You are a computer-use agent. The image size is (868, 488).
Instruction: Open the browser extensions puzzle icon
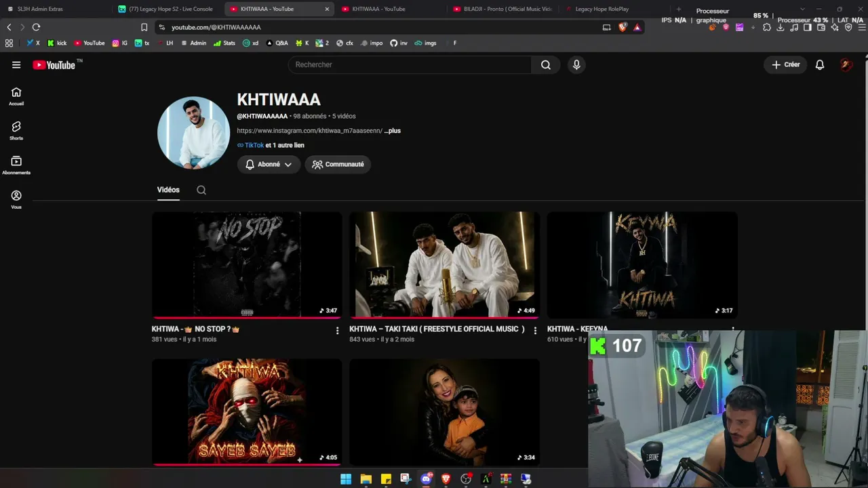coord(767,27)
